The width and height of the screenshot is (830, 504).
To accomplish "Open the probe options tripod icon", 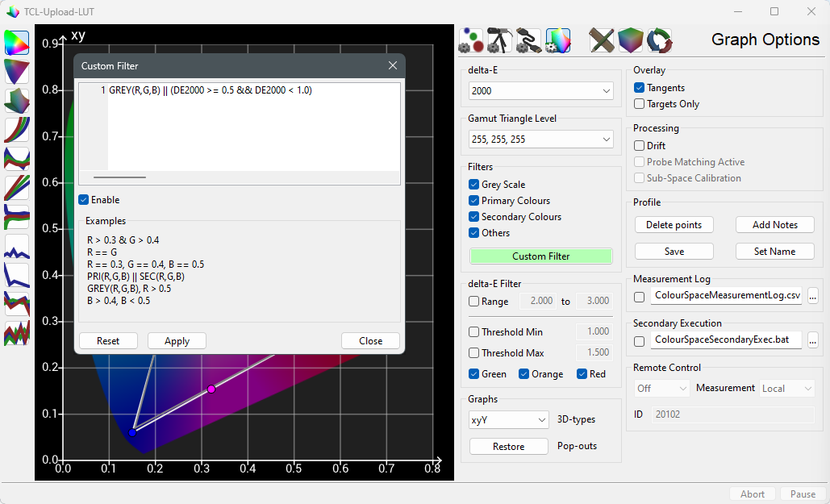I will tap(500, 40).
